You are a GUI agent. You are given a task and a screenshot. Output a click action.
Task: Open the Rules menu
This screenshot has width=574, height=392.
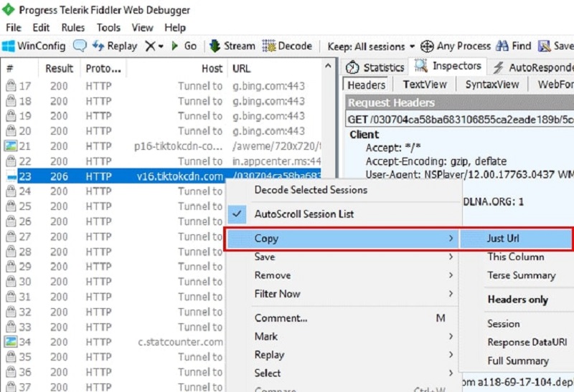[x=73, y=28]
